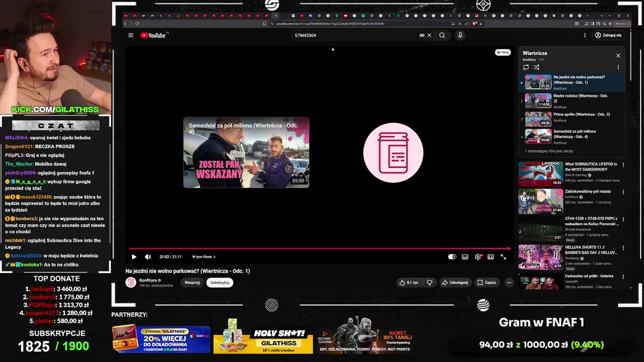Close the active YouTube browser tab
The width and height of the screenshot is (644, 362).
tap(276, 16)
